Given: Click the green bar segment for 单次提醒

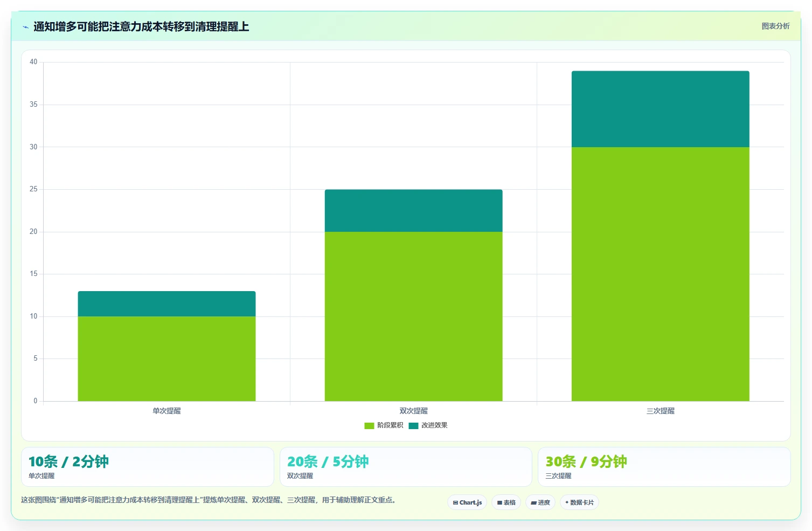Looking at the screenshot, I should 166,358.
